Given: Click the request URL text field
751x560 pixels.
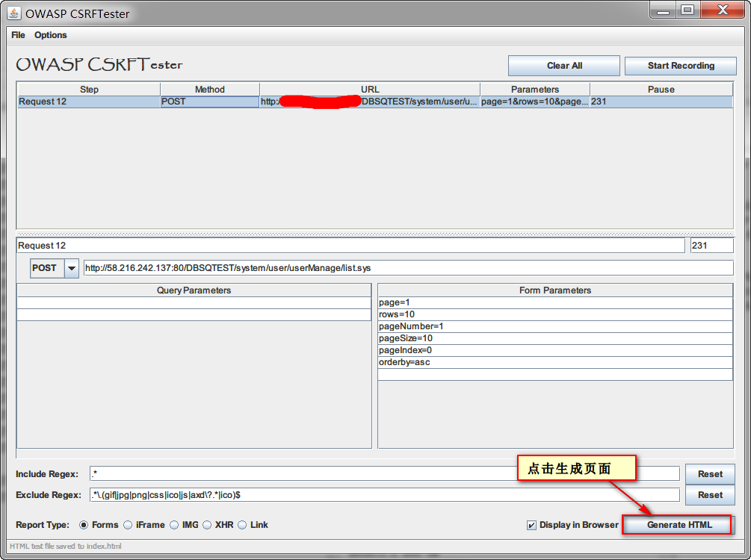Looking at the screenshot, I should 408,268.
